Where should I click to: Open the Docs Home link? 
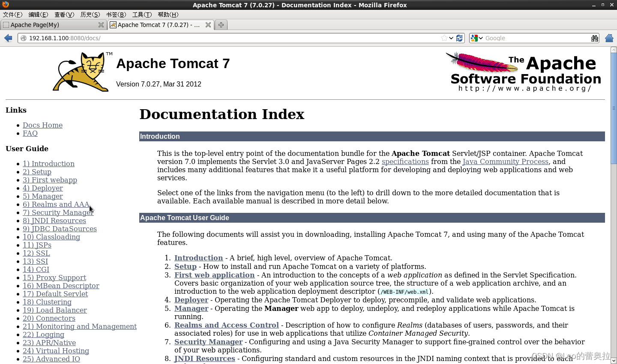pos(42,125)
